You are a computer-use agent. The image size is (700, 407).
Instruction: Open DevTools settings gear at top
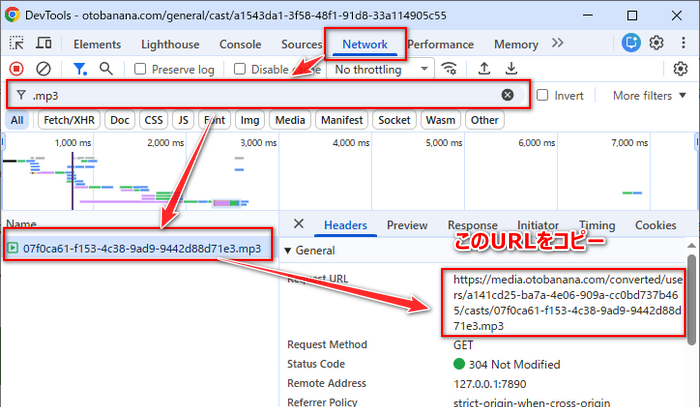click(x=656, y=43)
